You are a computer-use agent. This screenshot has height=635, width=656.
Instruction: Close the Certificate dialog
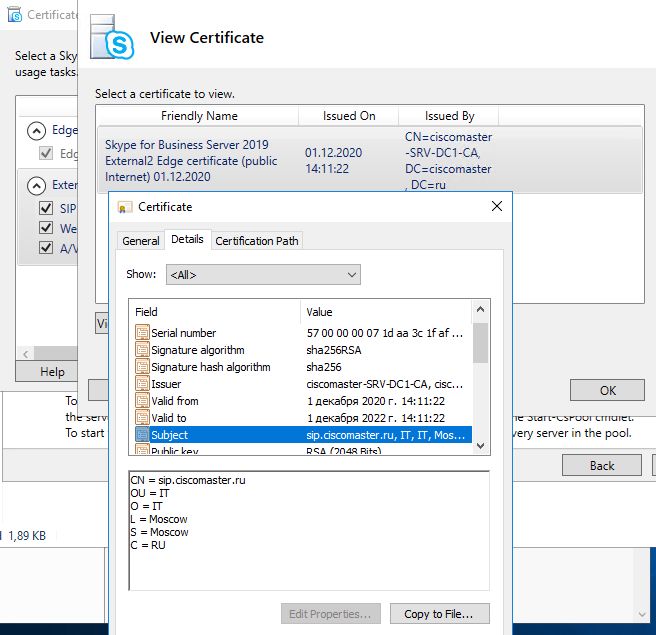pyautogui.click(x=497, y=206)
